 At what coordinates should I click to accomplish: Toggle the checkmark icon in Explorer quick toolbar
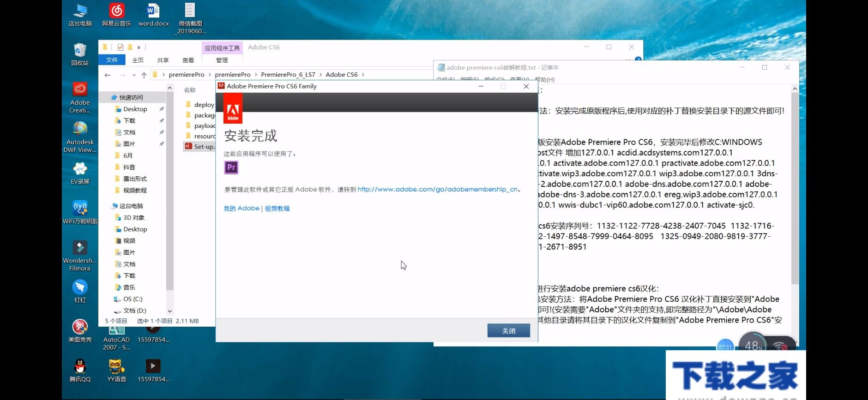(121, 47)
